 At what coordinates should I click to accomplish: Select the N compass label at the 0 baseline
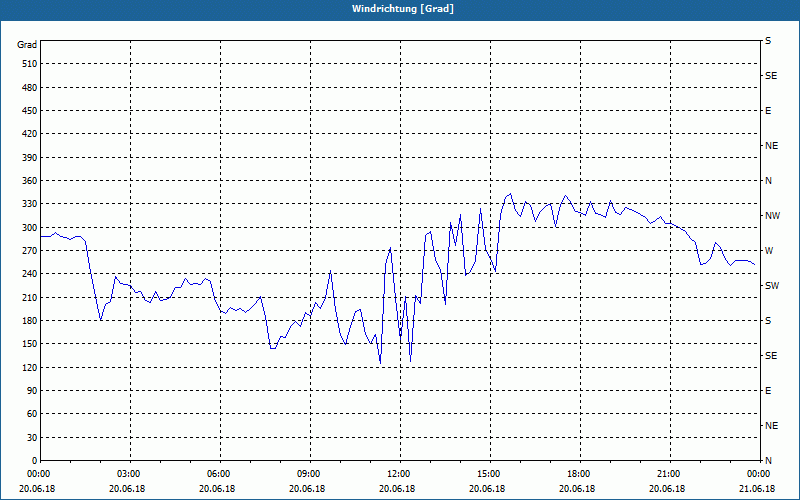point(768,461)
